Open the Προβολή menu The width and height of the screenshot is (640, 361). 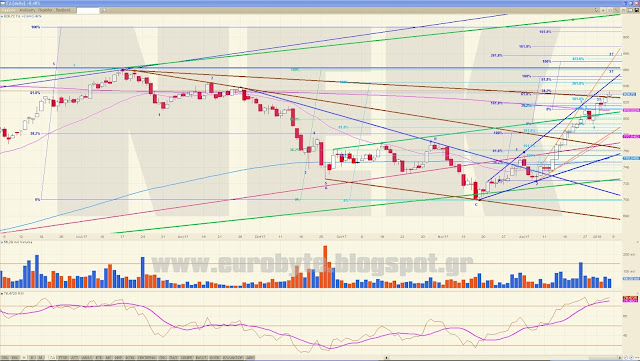click(x=63, y=10)
